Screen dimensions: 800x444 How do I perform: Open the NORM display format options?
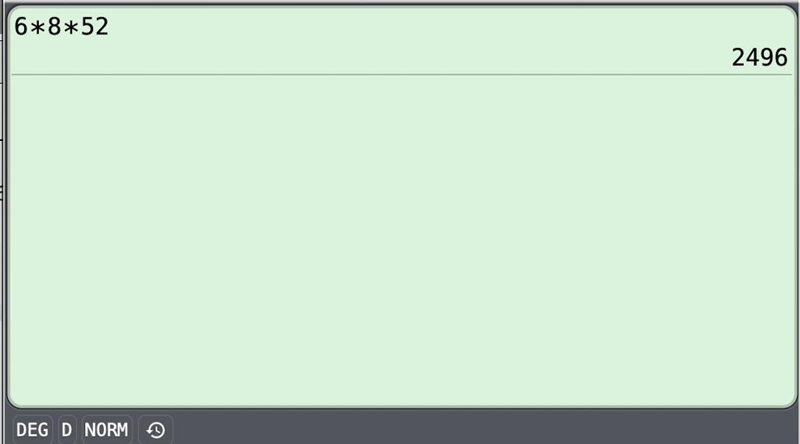coord(107,430)
